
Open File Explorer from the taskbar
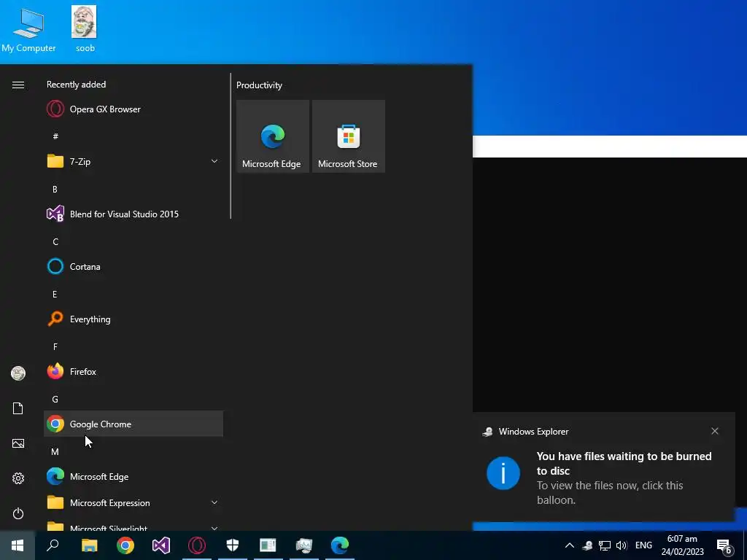point(89,545)
